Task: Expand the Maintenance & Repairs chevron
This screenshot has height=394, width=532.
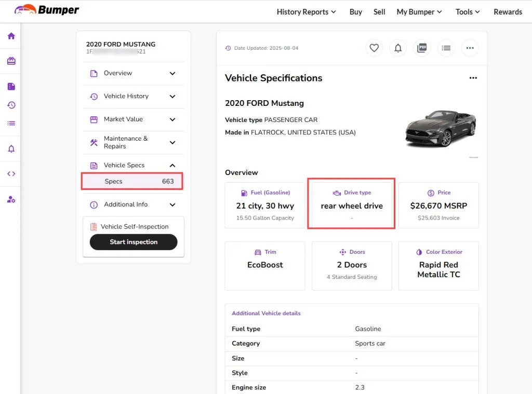Action: pos(172,142)
